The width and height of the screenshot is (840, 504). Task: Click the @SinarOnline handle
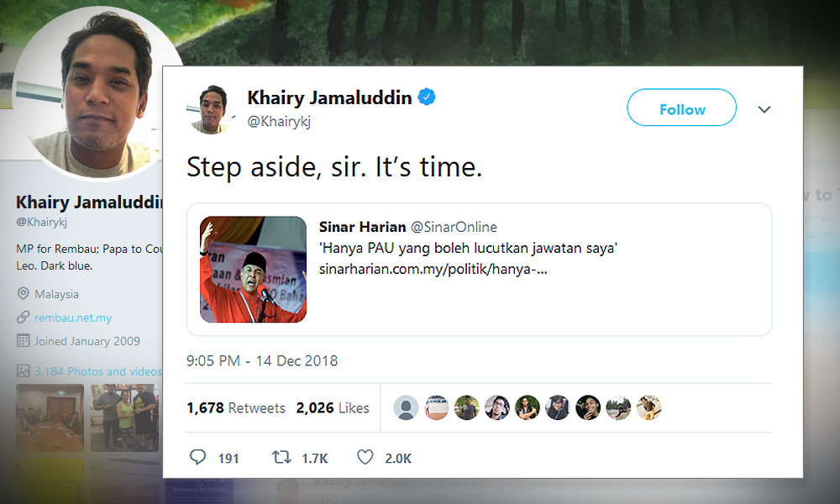454,227
